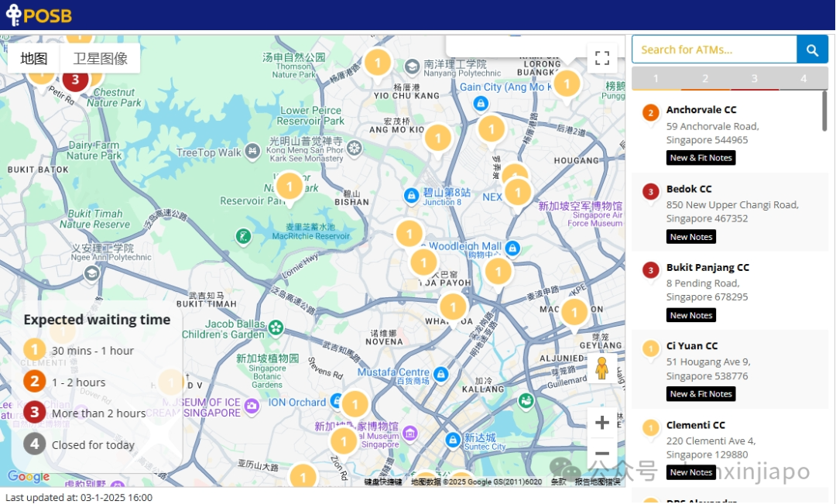Open 键盘快捷键 keyboard shortcuts
The image size is (836, 504).
pyautogui.click(x=384, y=482)
